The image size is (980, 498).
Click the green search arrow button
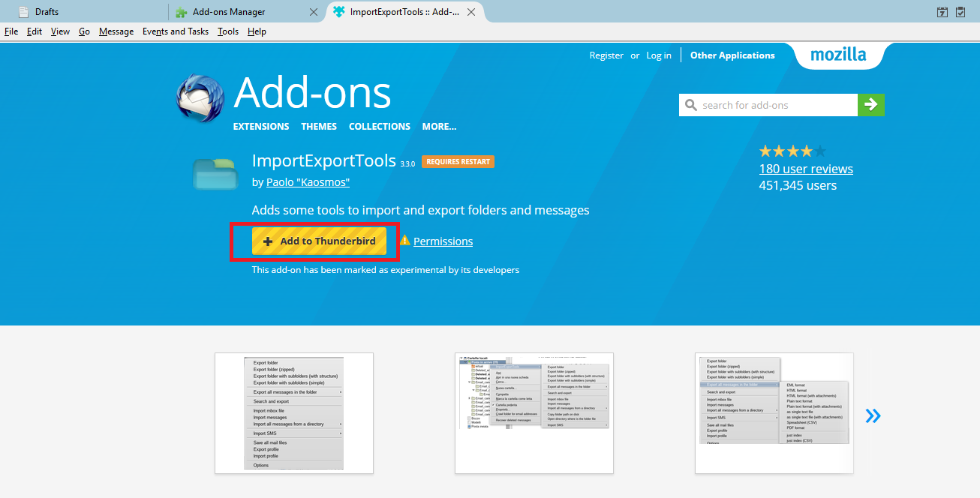pyautogui.click(x=871, y=105)
